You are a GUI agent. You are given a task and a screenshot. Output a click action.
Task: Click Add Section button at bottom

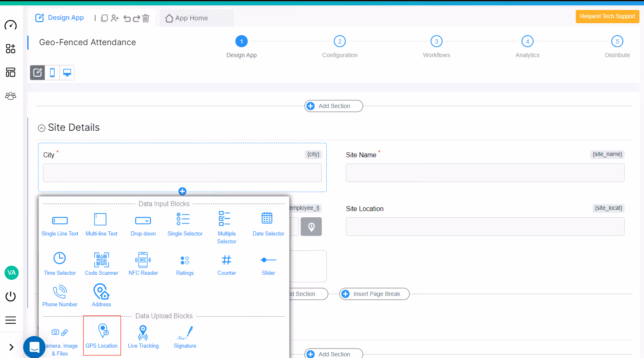pos(334,354)
